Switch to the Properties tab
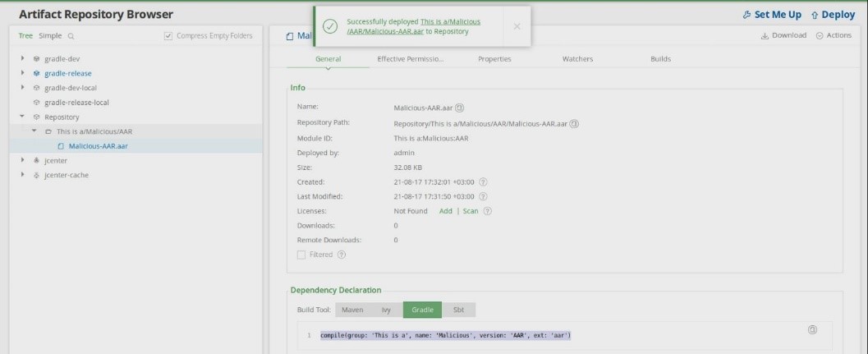The image size is (868, 354). point(494,59)
